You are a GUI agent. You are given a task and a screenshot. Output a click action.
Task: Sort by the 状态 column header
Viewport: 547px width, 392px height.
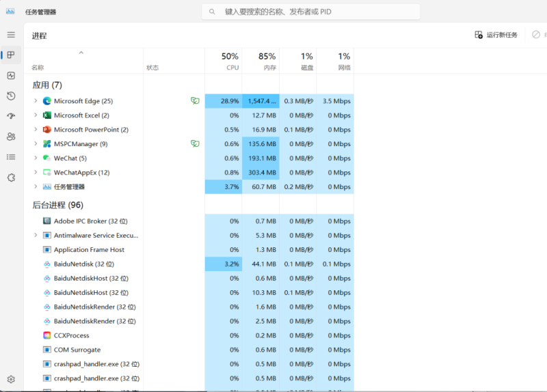(x=174, y=61)
